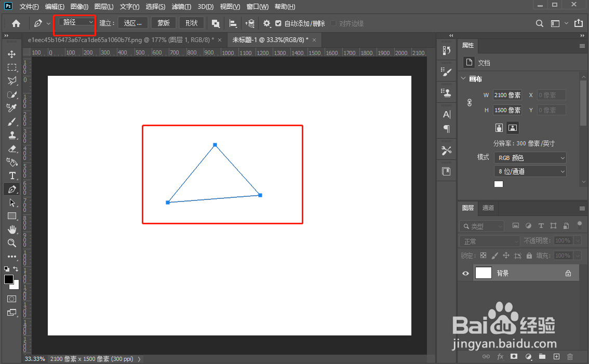Open the Edit Toolbar ellipsis
The height and width of the screenshot is (364, 589).
tap(11, 257)
